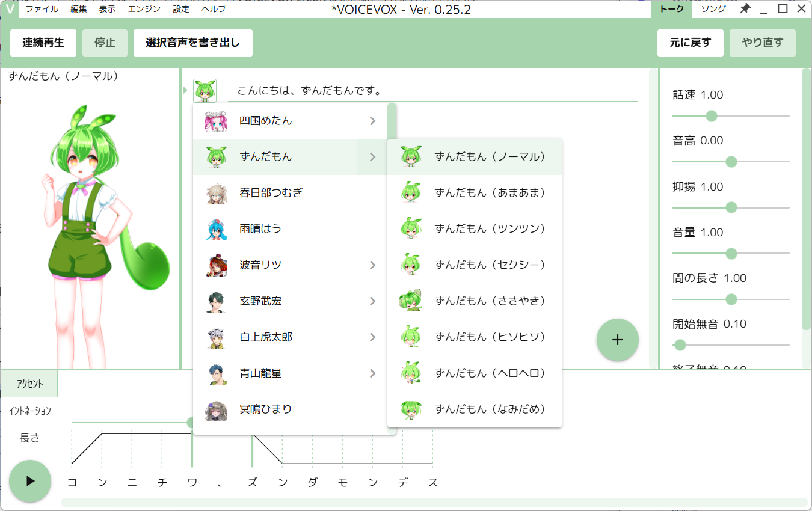Click the 間の長さ slider handle

731,299
